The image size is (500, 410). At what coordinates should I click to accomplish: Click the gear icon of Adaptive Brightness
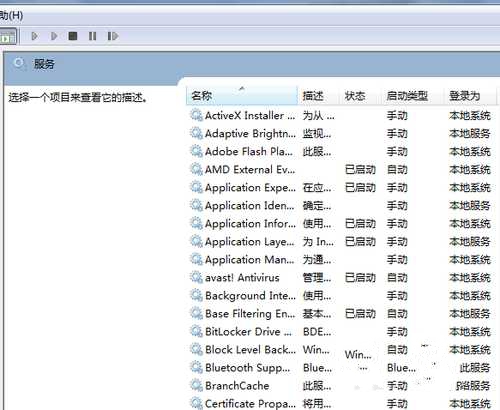196,133
